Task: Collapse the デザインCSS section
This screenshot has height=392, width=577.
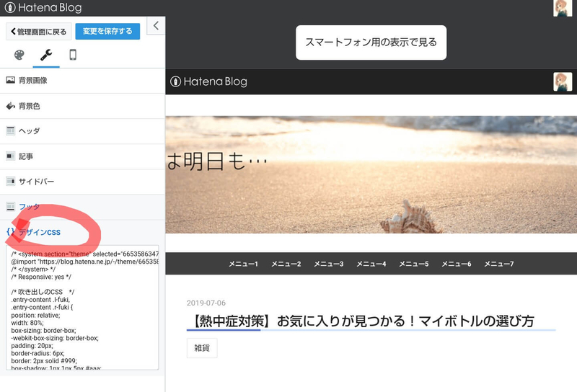Action: [82, 232]
